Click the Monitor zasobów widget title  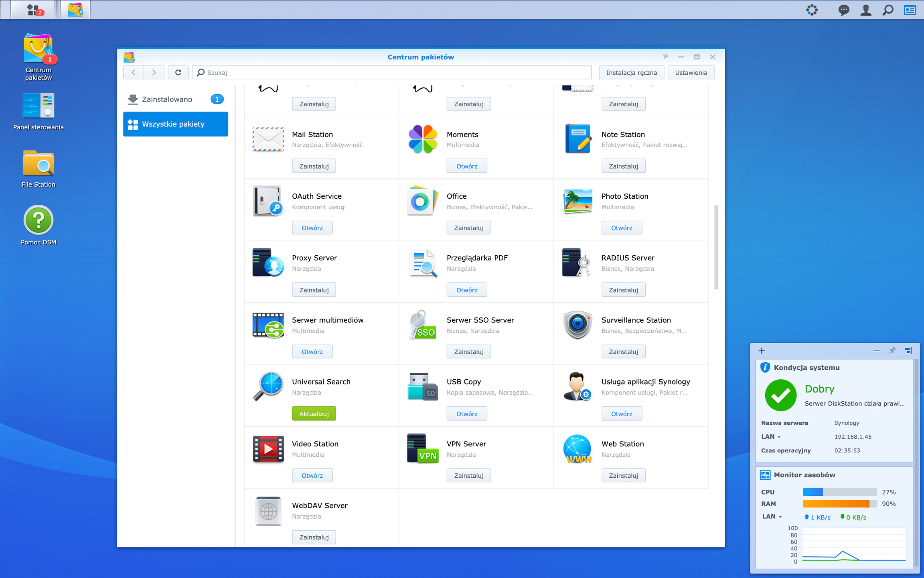(x=804, y=475)
